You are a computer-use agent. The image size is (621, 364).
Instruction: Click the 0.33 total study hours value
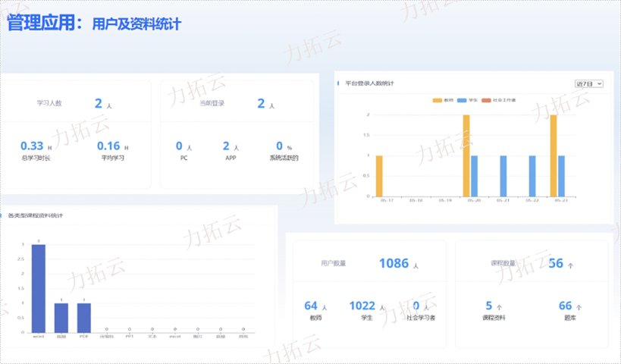tap(32, 146)
